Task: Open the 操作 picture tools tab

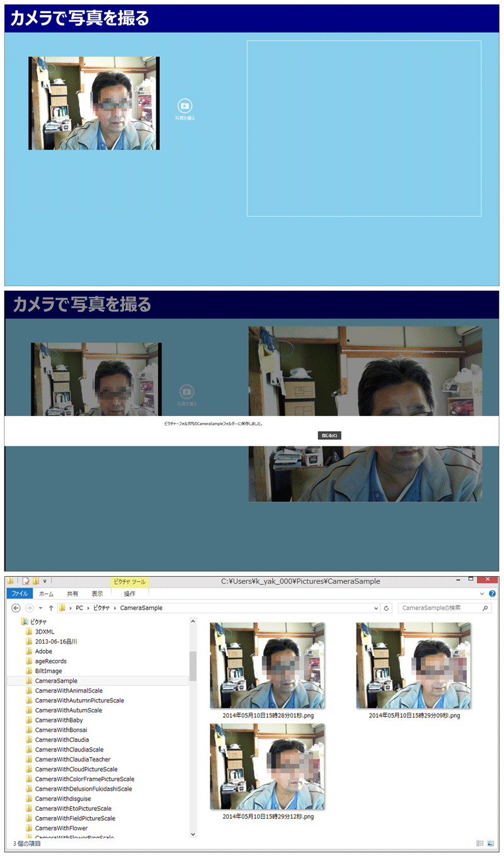Action: coord(129,594)
